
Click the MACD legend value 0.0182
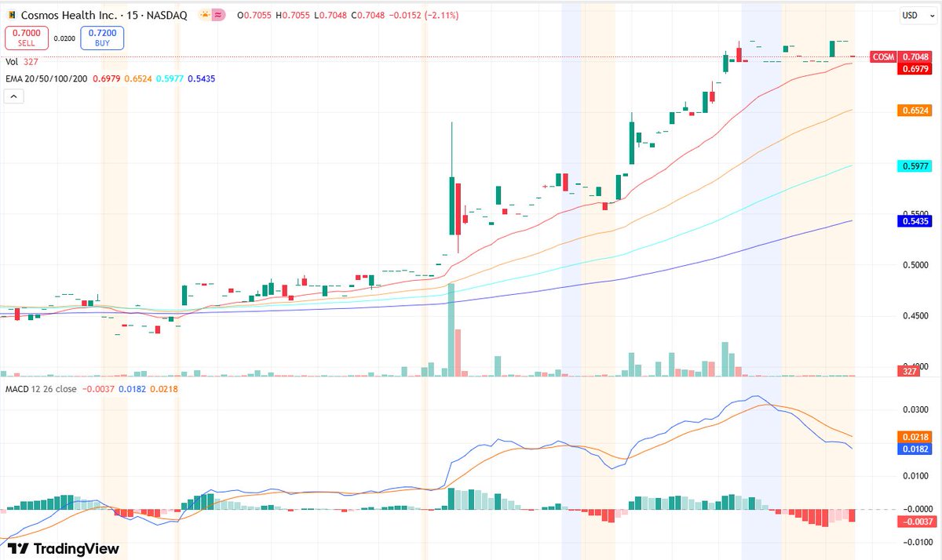click(x=132, y=388)
